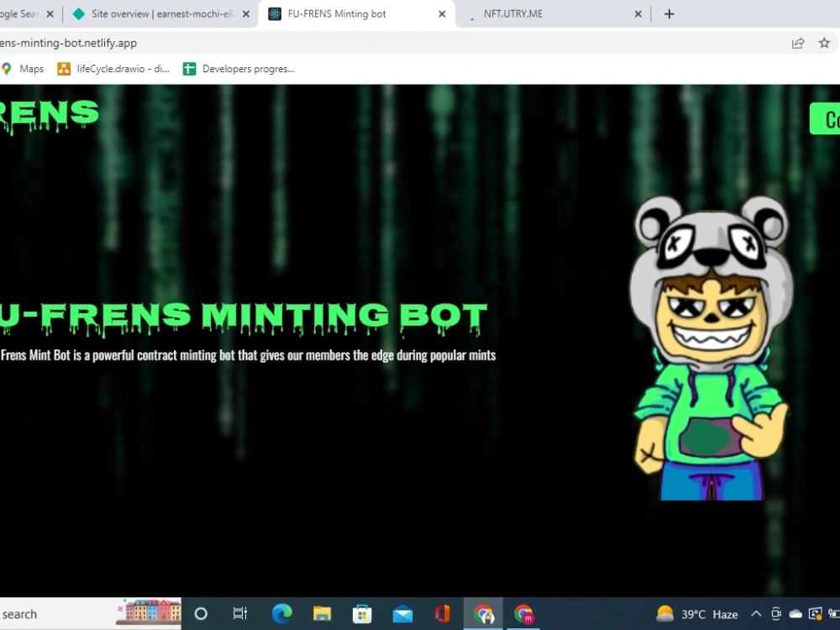Open Microsoft Store from taskbar
This screenshot has width=840, height=630.
[362, 614]
